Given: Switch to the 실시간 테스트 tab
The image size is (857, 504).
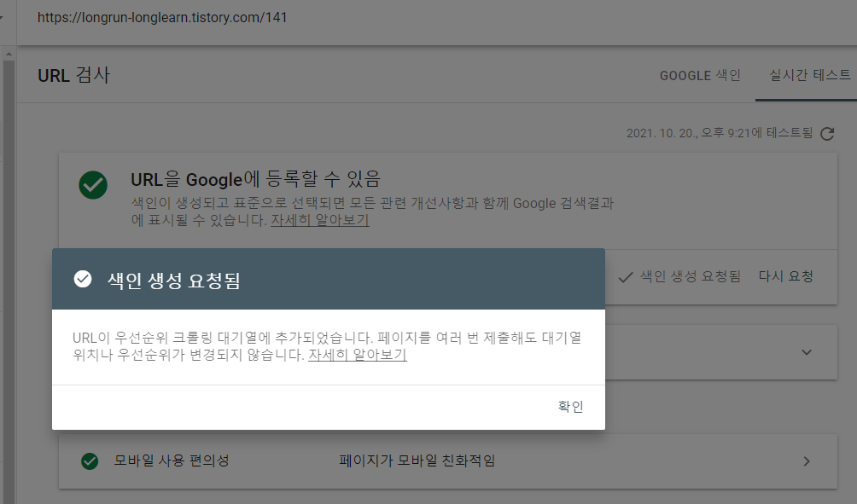Looking at the screenshot, I should click(809, 75).
